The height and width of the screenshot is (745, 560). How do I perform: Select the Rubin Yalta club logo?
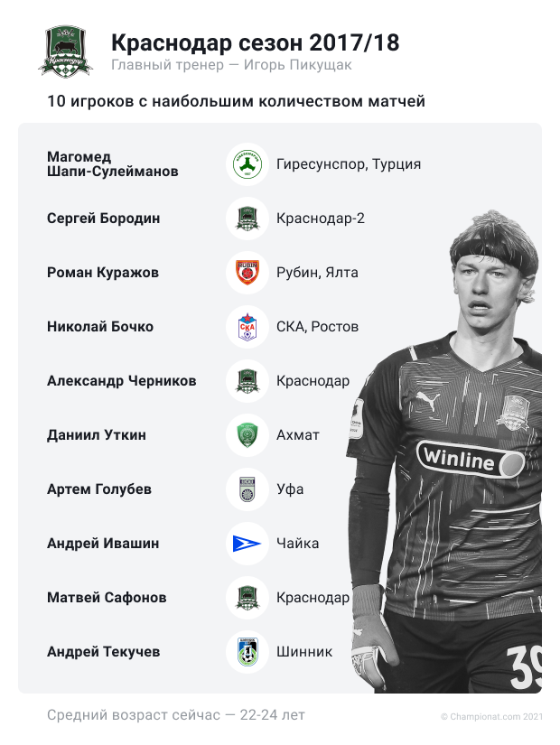[x=247, y=273]
